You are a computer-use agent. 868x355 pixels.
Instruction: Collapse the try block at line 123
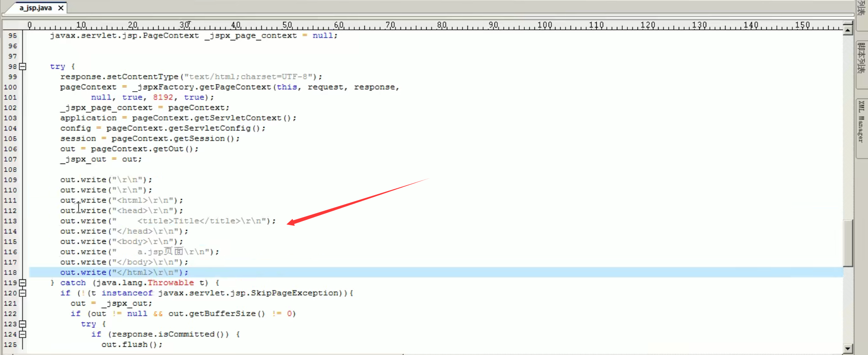click(22, 324)
